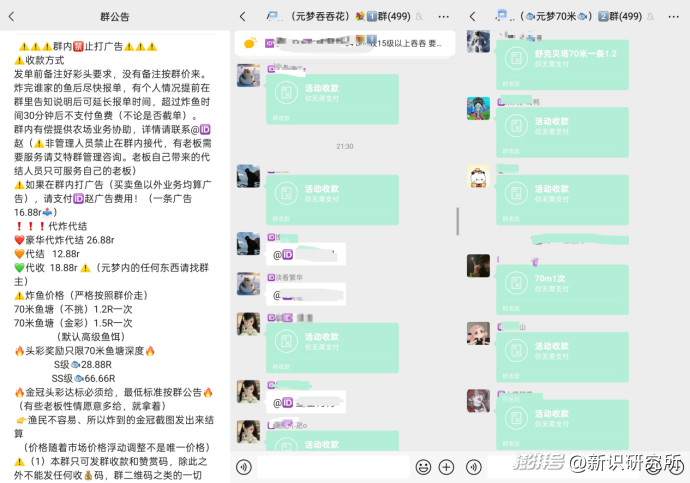Open 舒克贝塔70米一条1.2 payment card
The height and width of the screenshot is (483, 690).
tap(562, 65)
